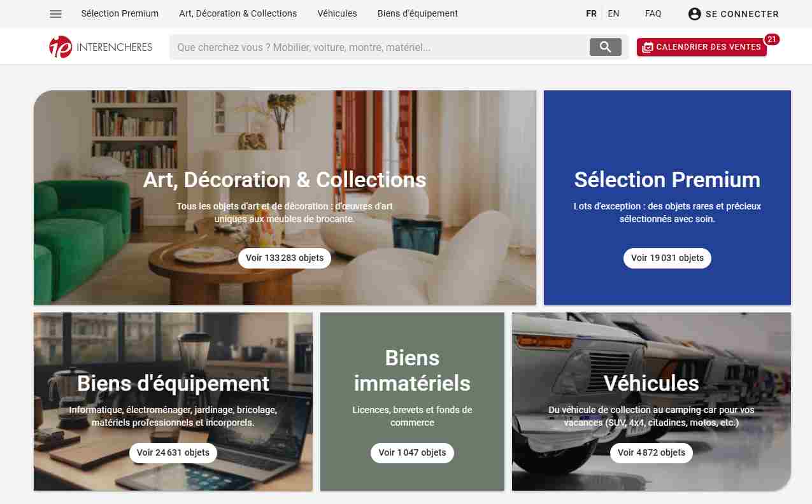Click the 21 notification badge
Viewport: 812px width, 504px height.
(x=772, y=39)
